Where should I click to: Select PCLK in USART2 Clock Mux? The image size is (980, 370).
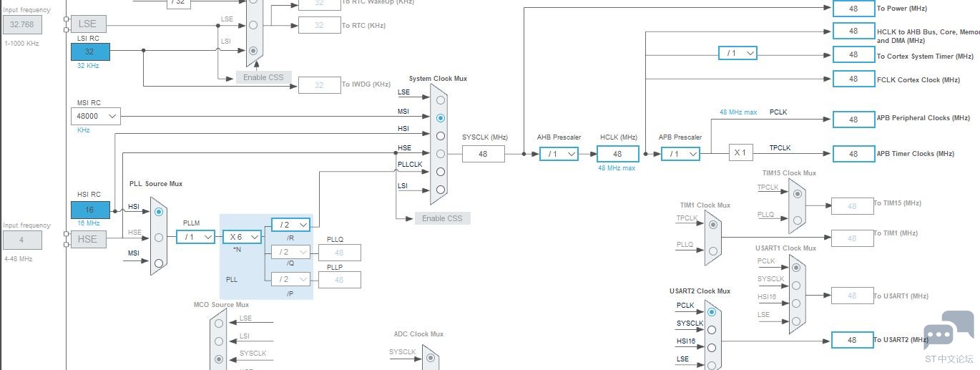711,312
